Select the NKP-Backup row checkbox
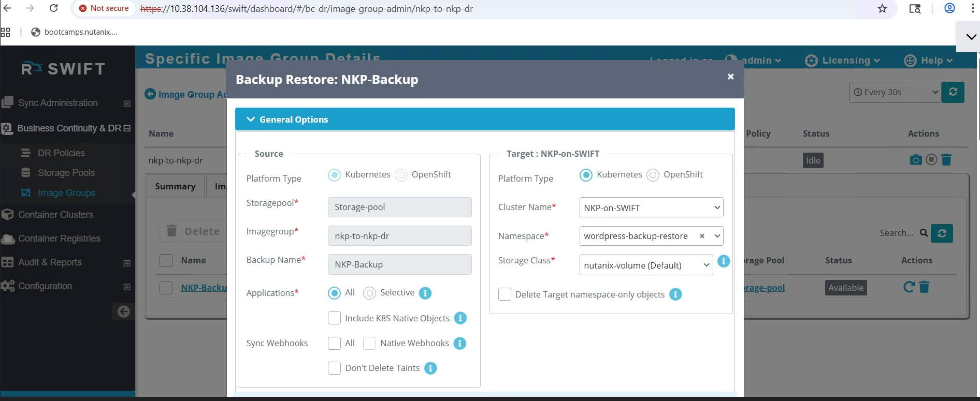The height and width of the screenshot is (401, 980). [166, 288]
